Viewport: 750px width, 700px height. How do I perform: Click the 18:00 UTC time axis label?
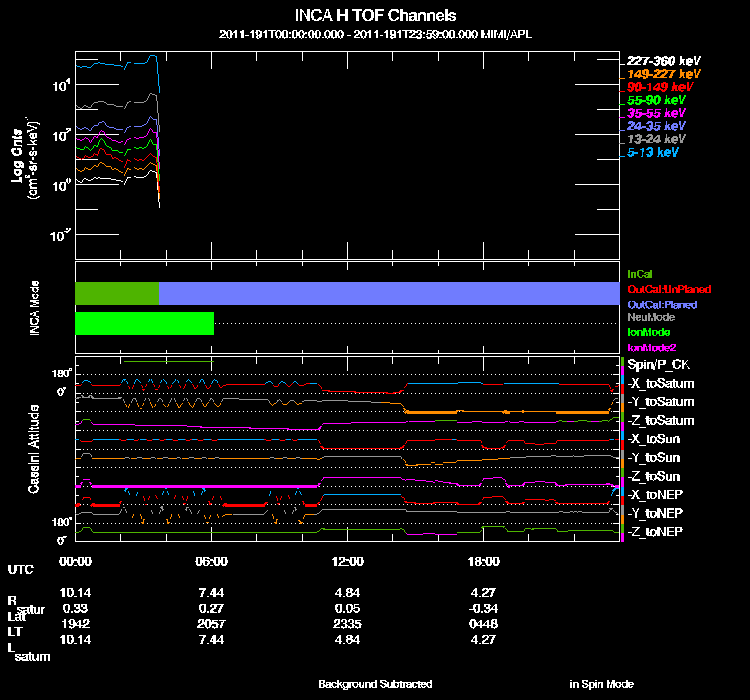484,561
